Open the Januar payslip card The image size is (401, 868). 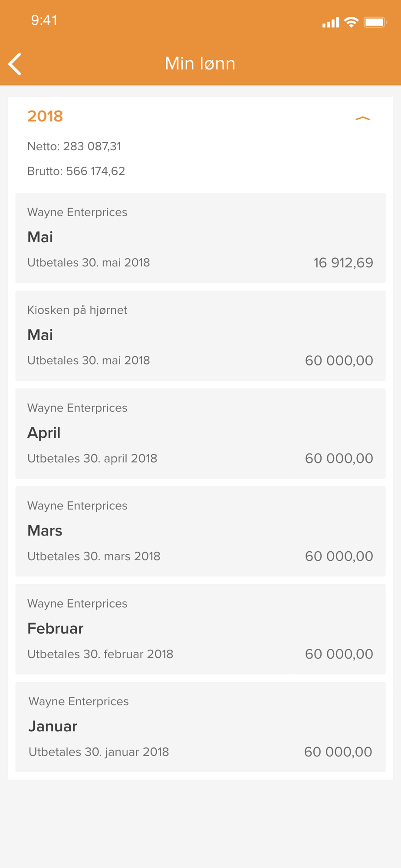point(200,727)
